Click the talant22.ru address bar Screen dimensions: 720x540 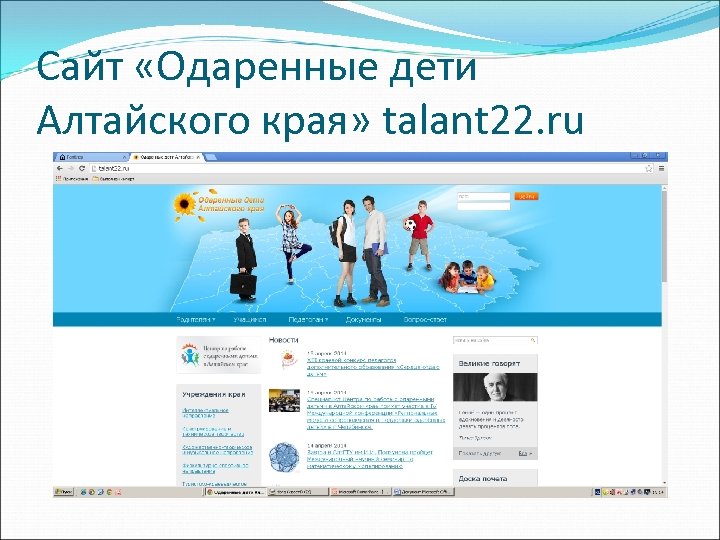tap(371, 169)
